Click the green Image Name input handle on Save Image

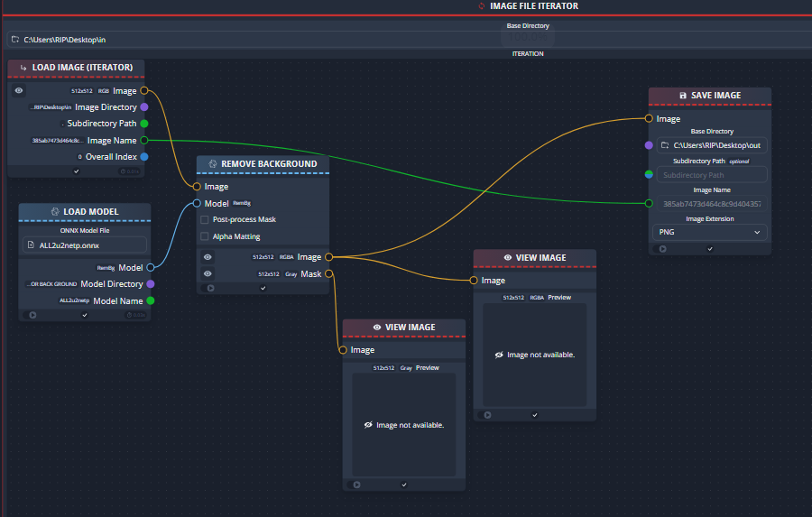pos(649,204)
